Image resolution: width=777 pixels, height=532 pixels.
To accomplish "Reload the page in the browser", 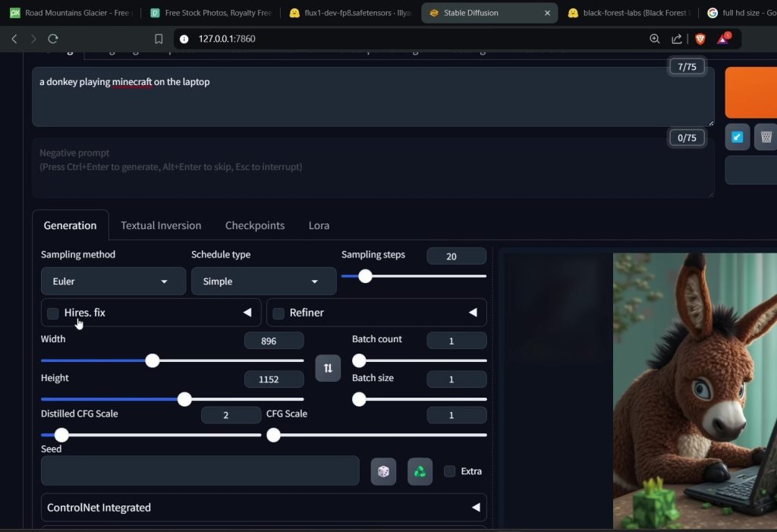I will pos(53,39).
